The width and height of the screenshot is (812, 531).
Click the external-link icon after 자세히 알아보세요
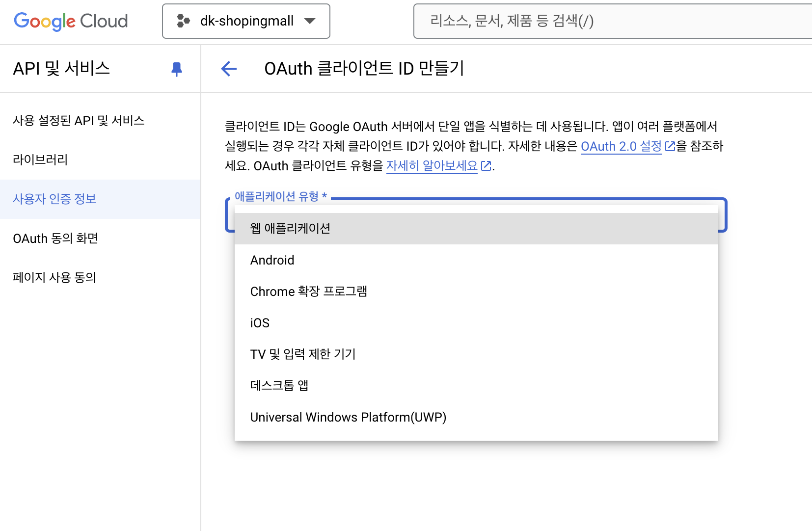(486, 166)
